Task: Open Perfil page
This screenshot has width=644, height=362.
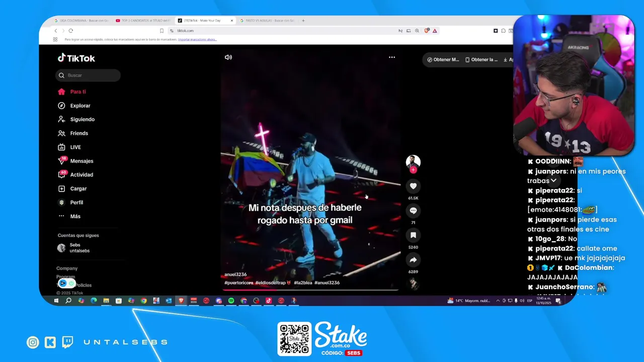Action: (x=70, y=202)
